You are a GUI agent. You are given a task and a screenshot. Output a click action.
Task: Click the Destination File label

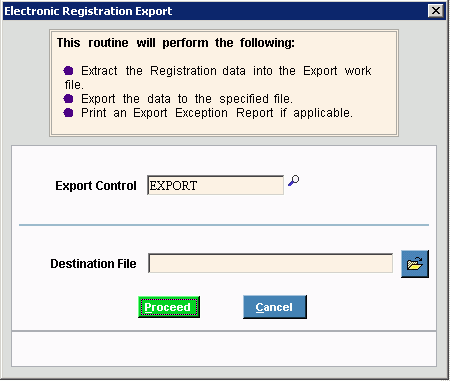93,264
